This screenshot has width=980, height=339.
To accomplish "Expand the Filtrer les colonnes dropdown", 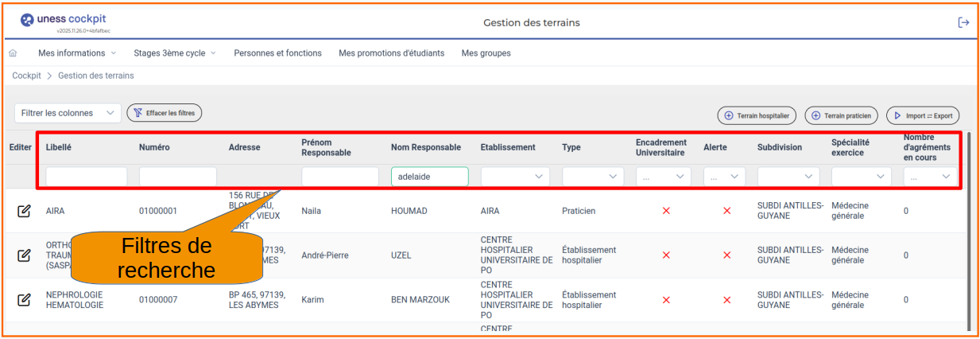I will pyautogui.click(x=68, y=113).
